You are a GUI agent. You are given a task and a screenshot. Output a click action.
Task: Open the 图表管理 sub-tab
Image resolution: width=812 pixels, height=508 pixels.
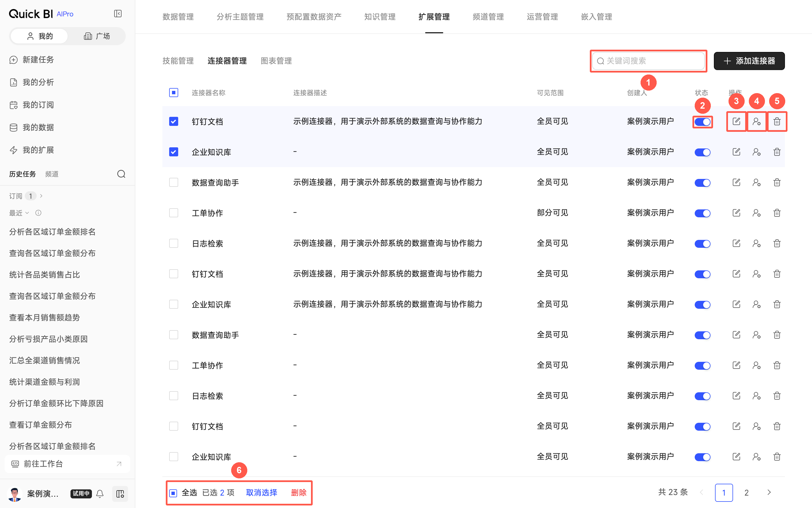276,61
